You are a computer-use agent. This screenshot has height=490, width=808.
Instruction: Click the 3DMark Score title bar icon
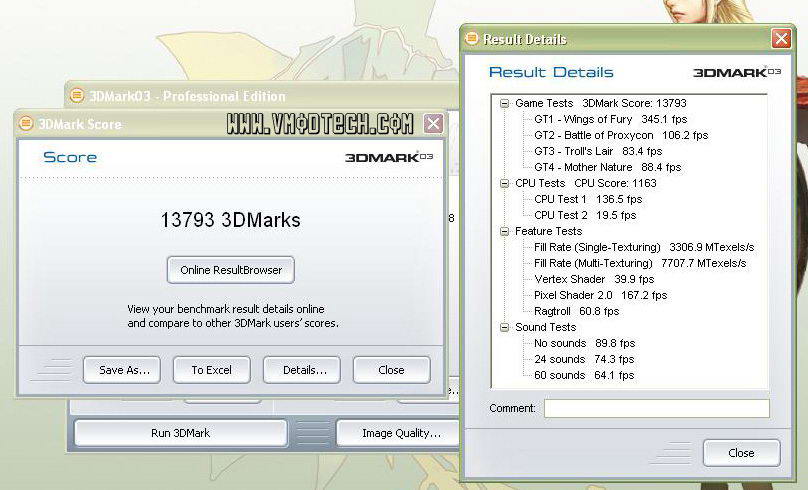(26, 124)
